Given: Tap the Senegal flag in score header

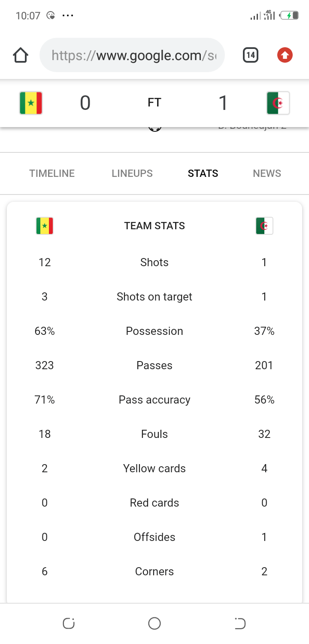Looking at the screenshot, I should (31, 103).
